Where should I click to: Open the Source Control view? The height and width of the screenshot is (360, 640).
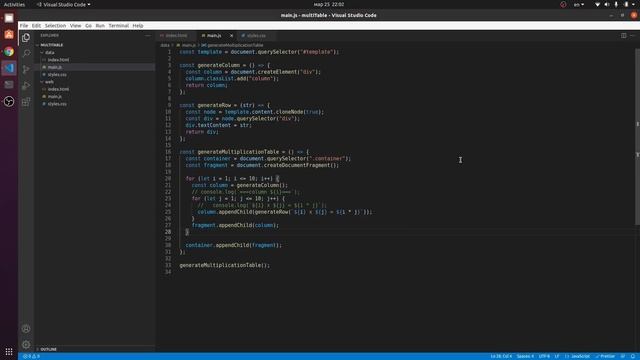(26, 69)
